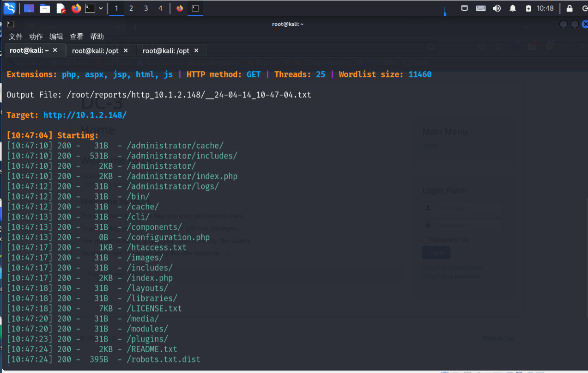This screenshot has height=373, width=588.
Task: Close the middle root@kali: /opt tab
Action: click(126, 50)
